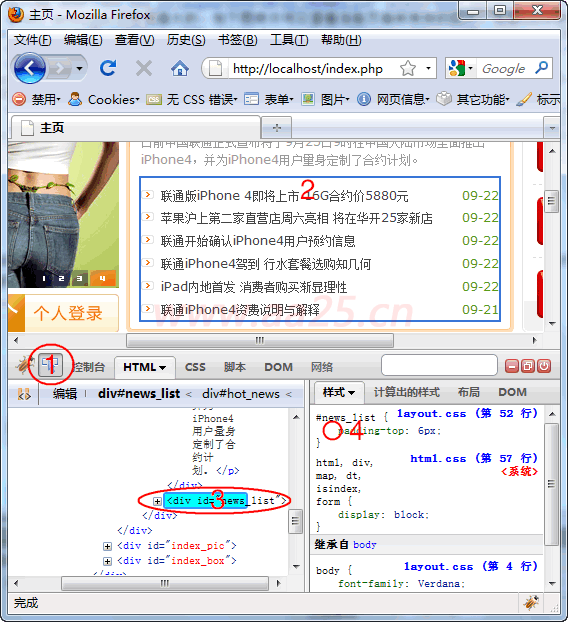Viewport: 568px width, 622px height.
Task: Open the 编辑(E) menu
Action: pos(83,40)
